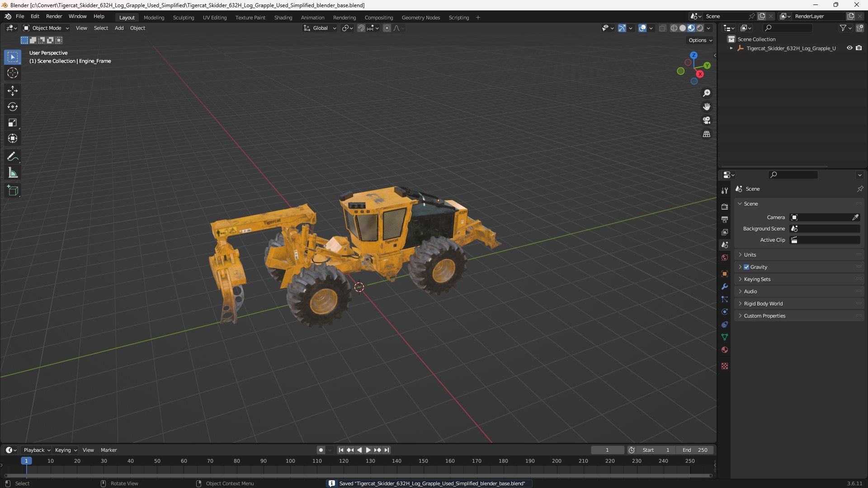This screenshot has width=868, height=488.
Task: Switch to the Geometry Nodes workspace tab
Action: click(x=420, y=18)
